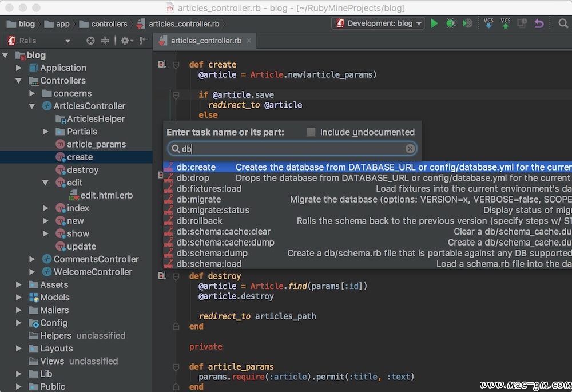572x392 pixels.
Task: Choose db:schema:cache:clear task
Action: point(367,232)
